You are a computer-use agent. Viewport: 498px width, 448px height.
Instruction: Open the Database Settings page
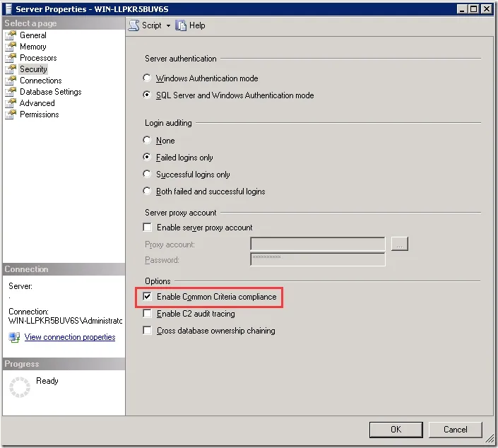(x=50, y=92)
